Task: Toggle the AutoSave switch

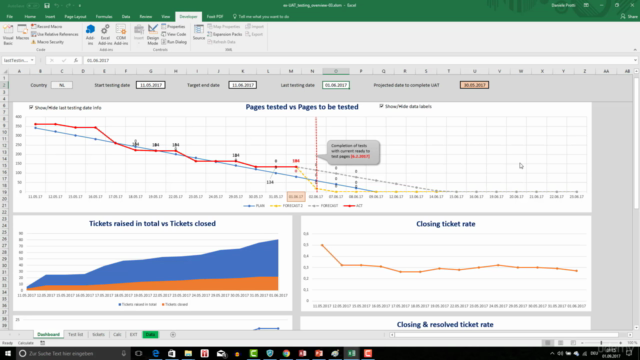Action: 33,6
